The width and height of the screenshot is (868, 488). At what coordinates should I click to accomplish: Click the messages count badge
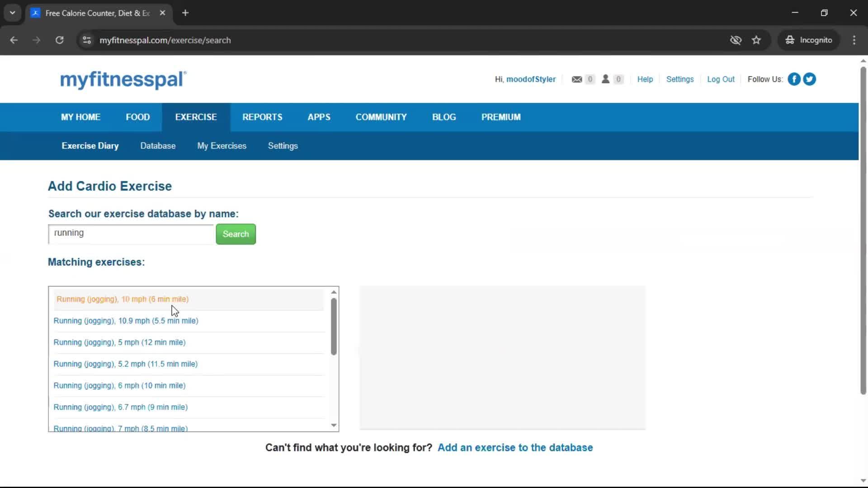(590, 79)
